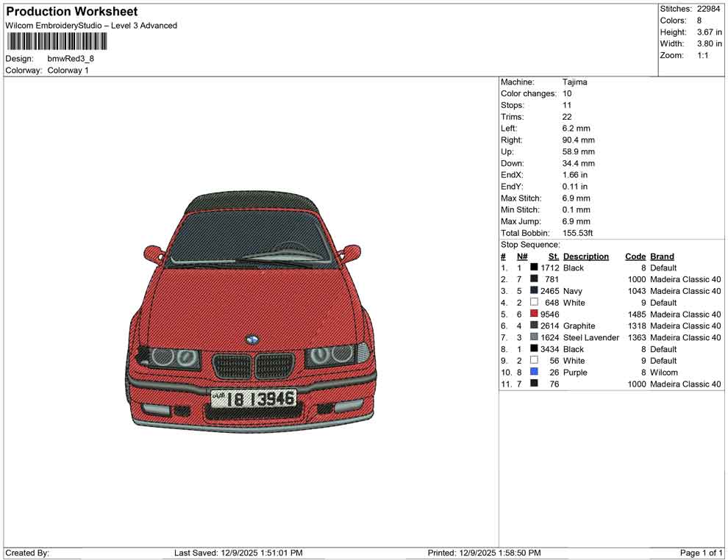Click the Brand column header
The height and width of the screenshot is (560, 728).
click(x=662, y=256)
